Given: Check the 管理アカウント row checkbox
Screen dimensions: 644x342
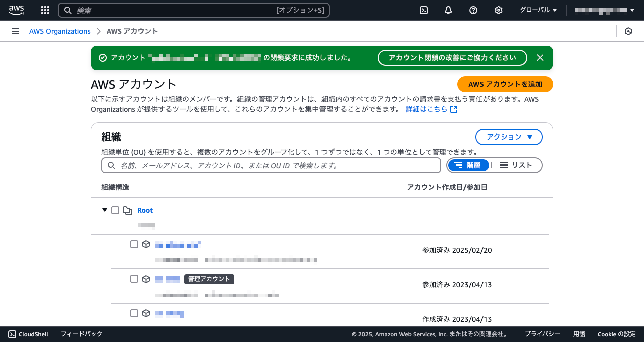Looking at the screenshot, I should pyautogui.click(x=134, y=279).
